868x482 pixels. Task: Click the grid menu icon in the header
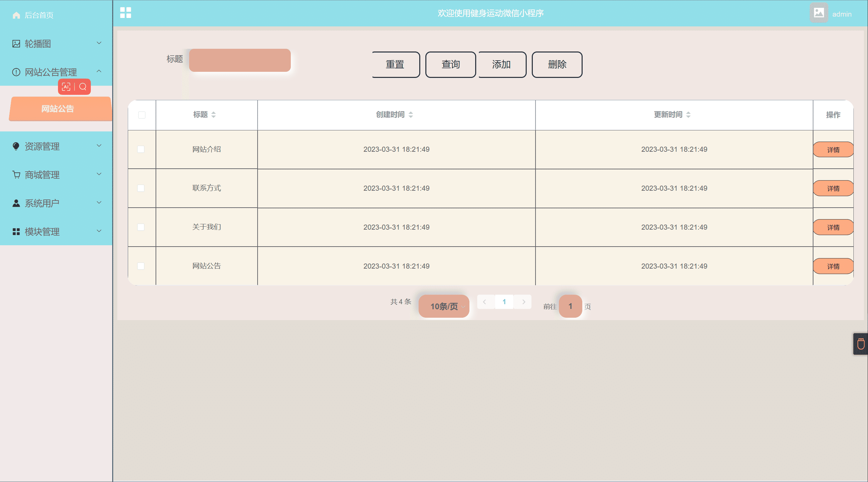pos(125,13)
